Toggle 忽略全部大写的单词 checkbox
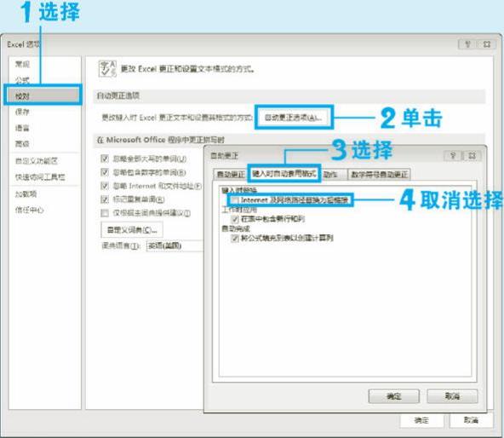This screenshot has height=438, width=504. (x=105, y=158)
